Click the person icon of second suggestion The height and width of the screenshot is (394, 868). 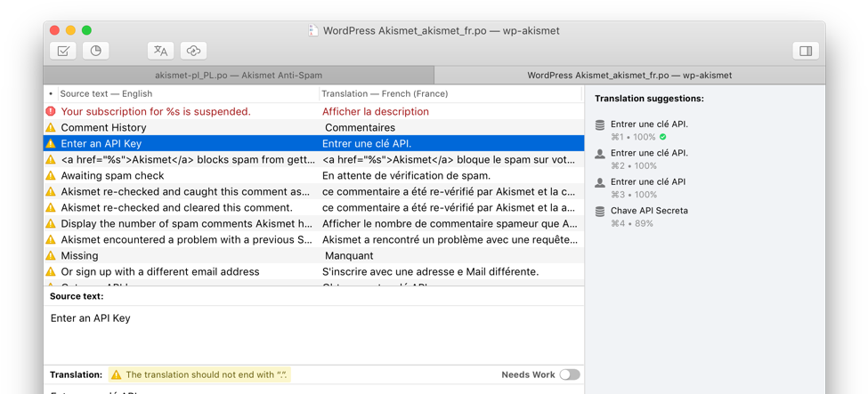click(x=599, y=155)
